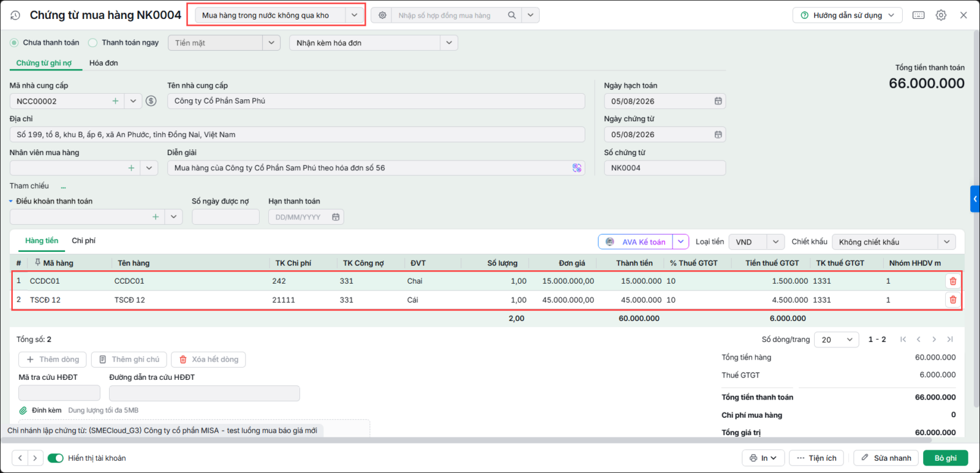980x473 pixels.
Task: Click the Mã tra cứu HĐĐT input field
Action: pos(59,393)
